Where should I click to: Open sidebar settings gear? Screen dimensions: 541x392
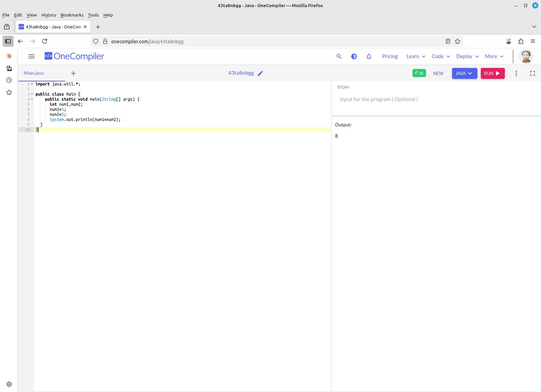pos(9,384)
